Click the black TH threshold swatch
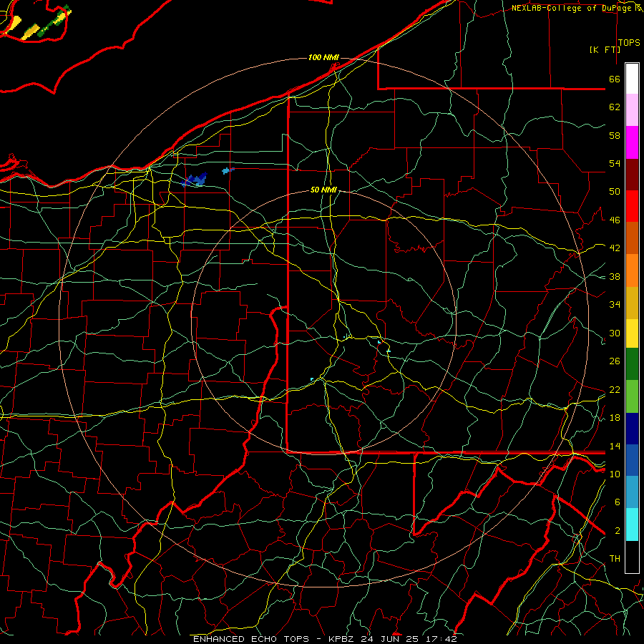The width and height of the screenshot is (644, 644). [632, 557]
